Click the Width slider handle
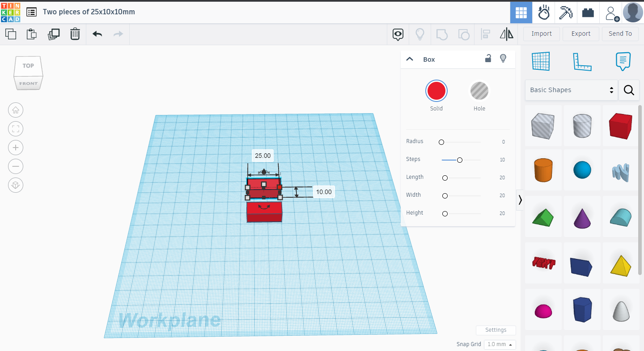644x351 pixels. click(x=445, y=196)
